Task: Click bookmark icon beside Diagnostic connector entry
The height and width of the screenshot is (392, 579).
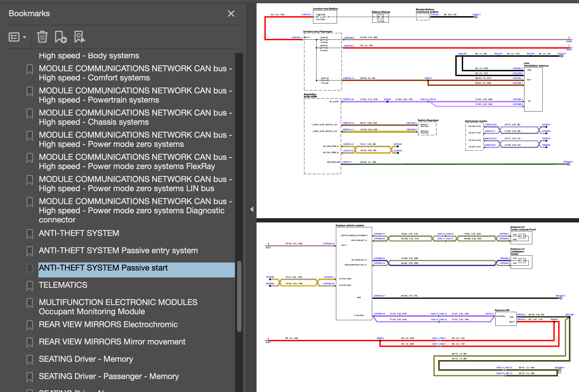Action: [30, 202]
